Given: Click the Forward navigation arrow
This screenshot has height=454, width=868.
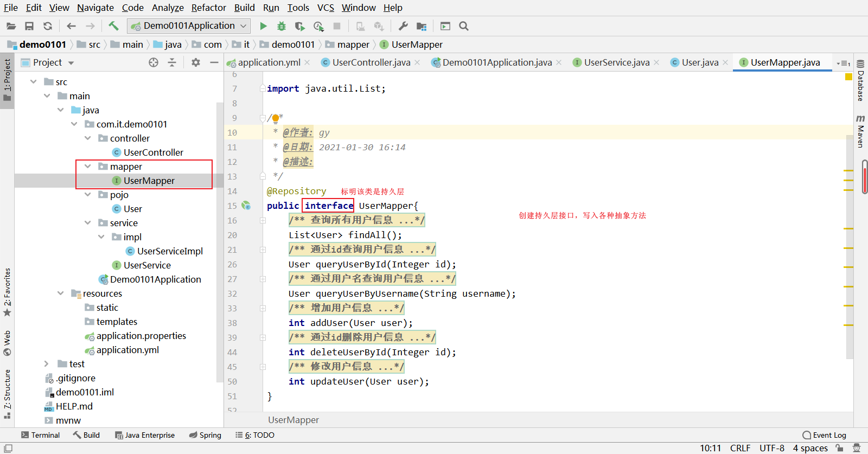Looking at the screenshot, I should pyautogui.click(x=90, y=26).
